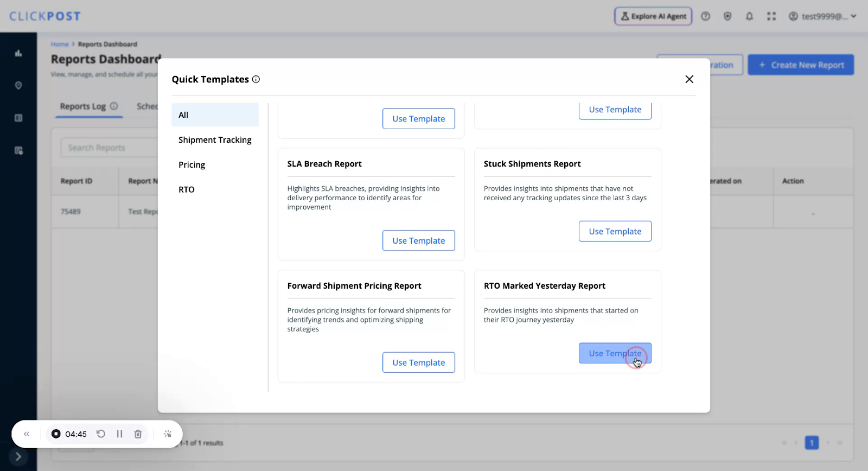Click the Forward Shipment Pricing Report title
This screenshot has width=868, height=471.
point(354,286)
